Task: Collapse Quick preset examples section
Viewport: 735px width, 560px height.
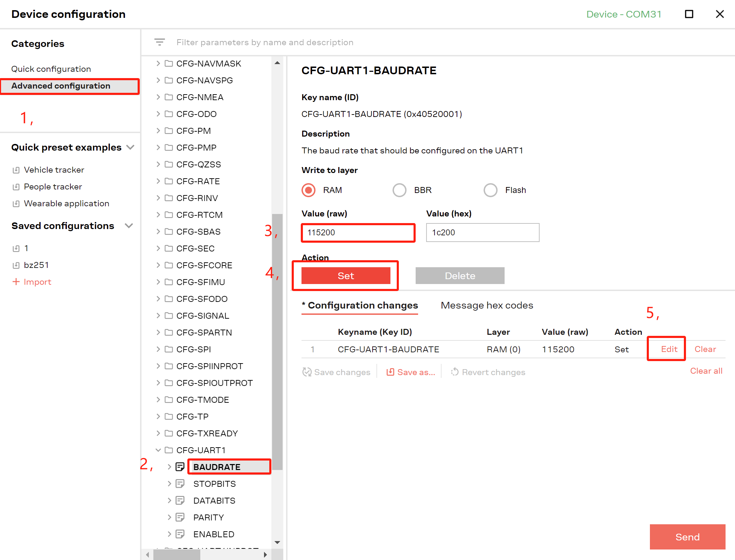Action: 131,147
